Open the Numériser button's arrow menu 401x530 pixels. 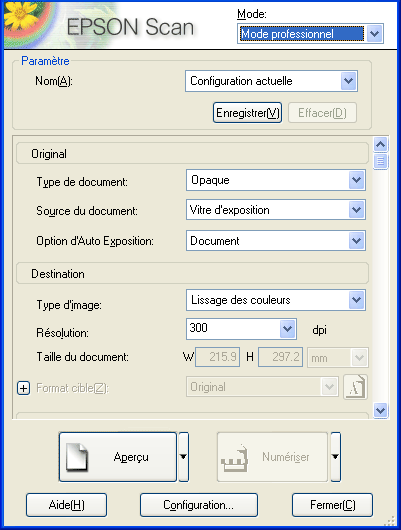pyautogui.click(x=335, y=457)
